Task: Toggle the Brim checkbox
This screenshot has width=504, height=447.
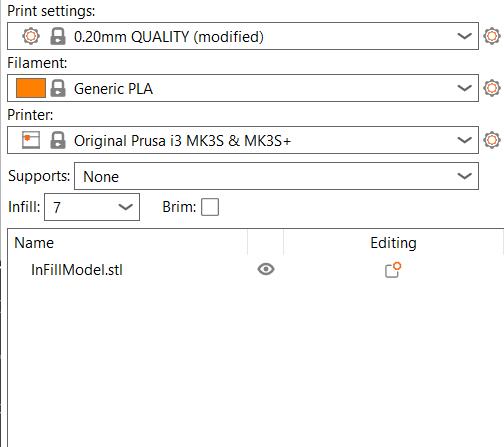Action: [210, 207]
